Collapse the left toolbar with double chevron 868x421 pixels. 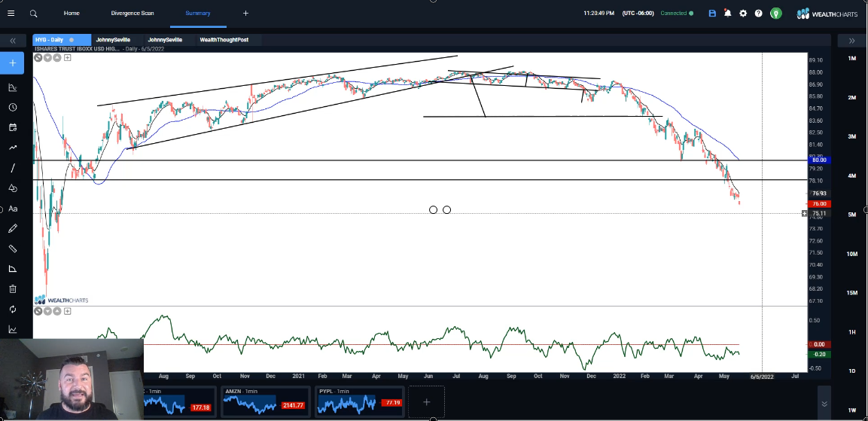[x=13, y=41]
